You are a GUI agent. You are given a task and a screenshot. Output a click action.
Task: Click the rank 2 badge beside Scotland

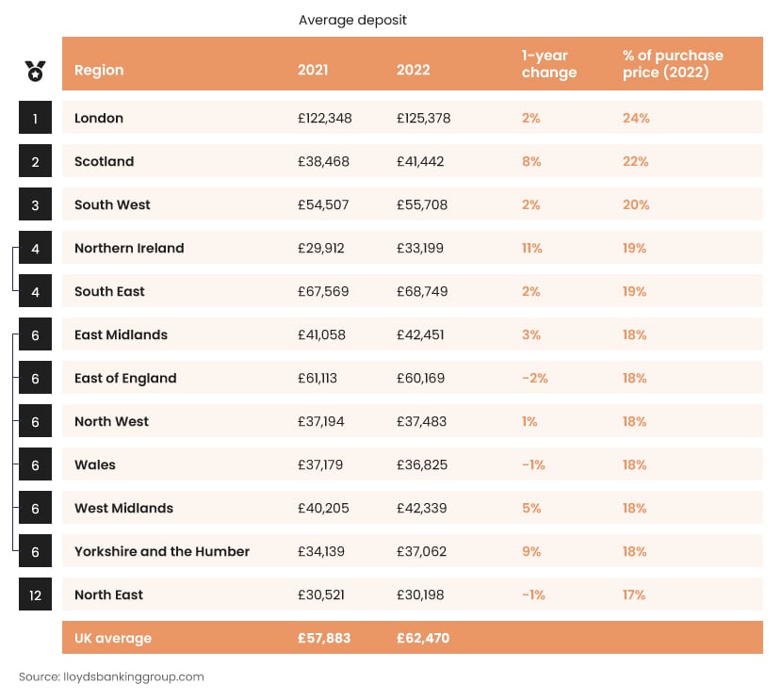35,162
